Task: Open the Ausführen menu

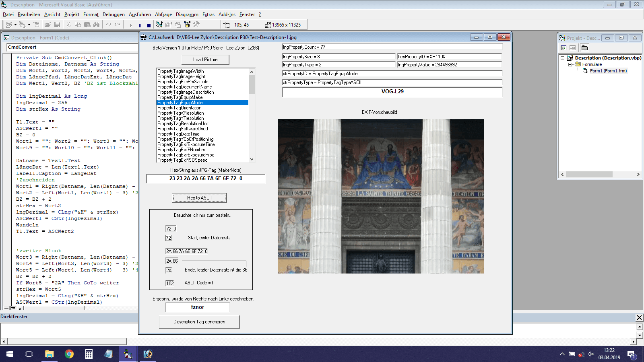Action: click(x=140, y=14)
